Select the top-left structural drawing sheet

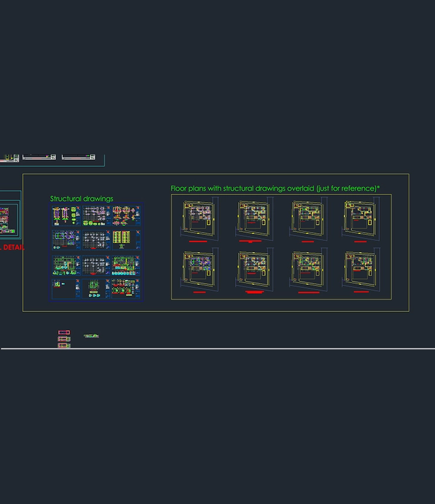65,215
